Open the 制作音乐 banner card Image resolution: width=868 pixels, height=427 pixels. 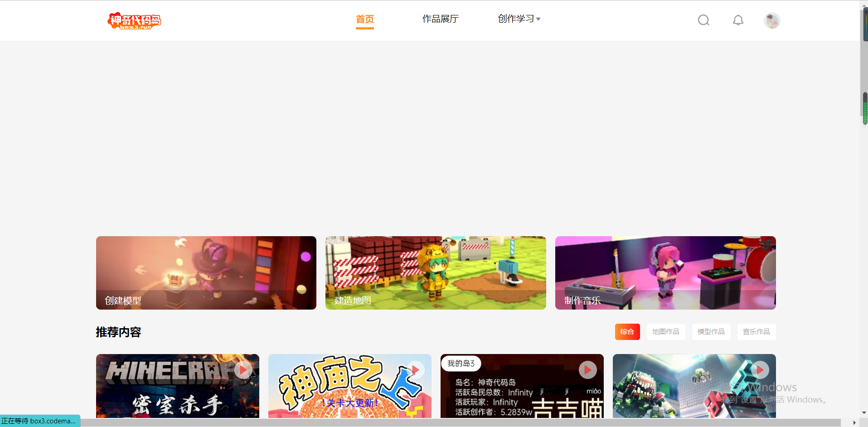click(665, 273)
